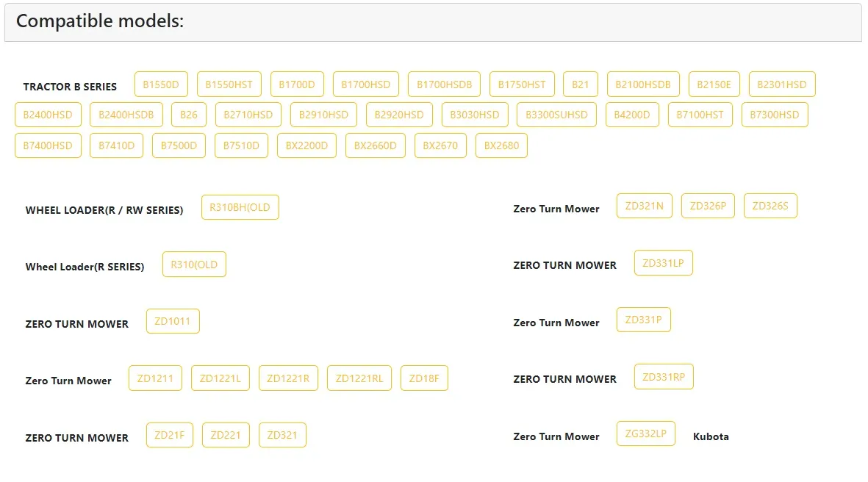Select the ZD331RP mower tag
Screen dimensions: 868x482
[x=663, y=376]
